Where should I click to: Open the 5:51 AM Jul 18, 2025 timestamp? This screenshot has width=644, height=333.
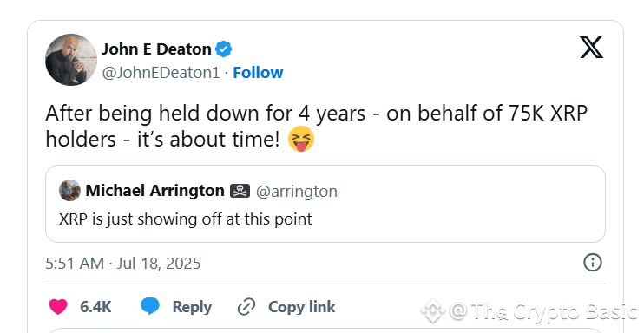[122, 264]
